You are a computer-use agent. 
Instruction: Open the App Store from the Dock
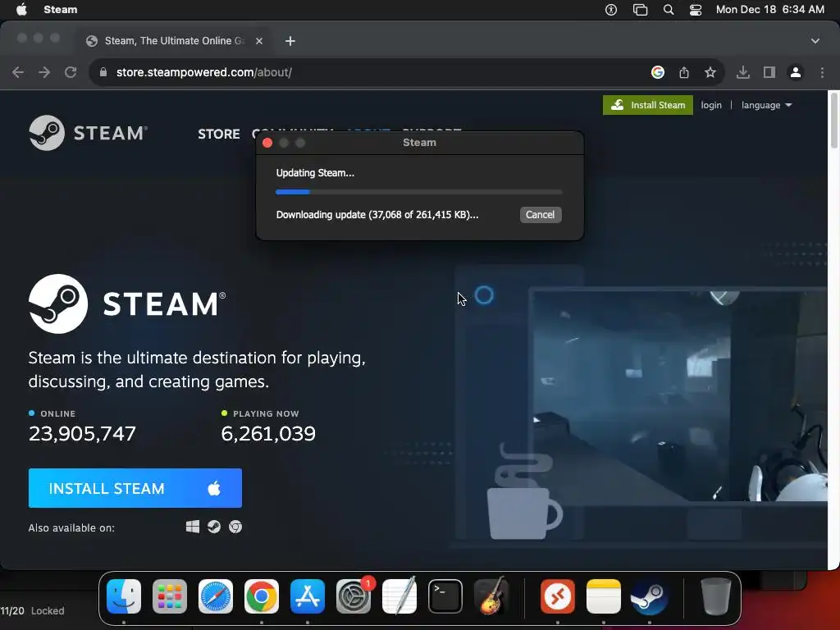click(308, 596)
